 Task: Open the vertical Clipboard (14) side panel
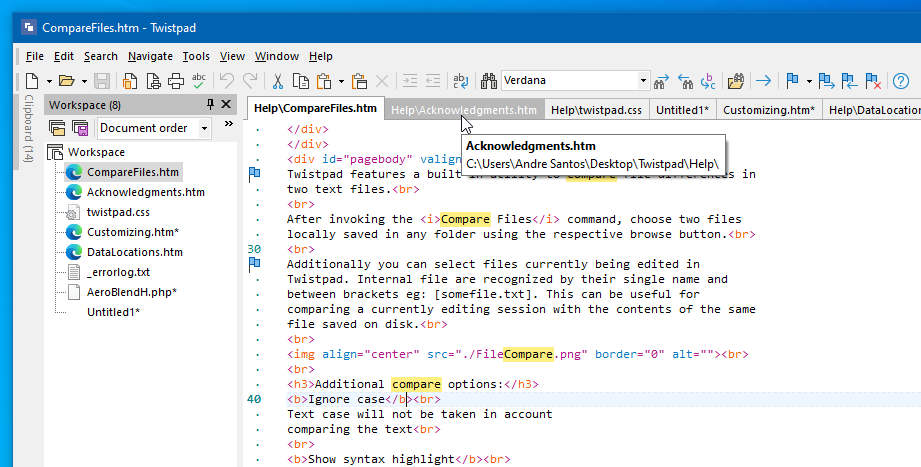point(28,129)
